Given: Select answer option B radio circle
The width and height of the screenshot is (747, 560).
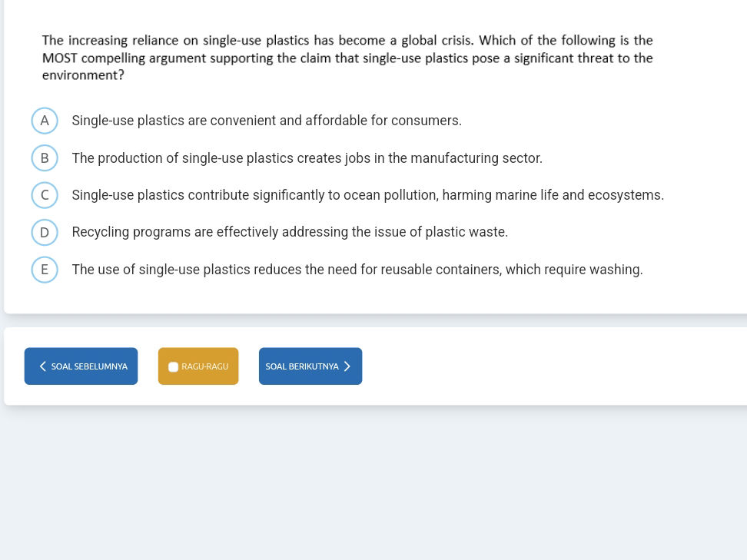Looking at the screenshot, I should [x=45, y=158].
